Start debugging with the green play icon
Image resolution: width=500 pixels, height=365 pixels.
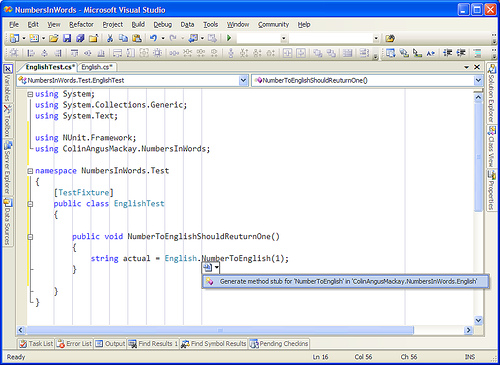pyautogui.click(x=229, y=38)
